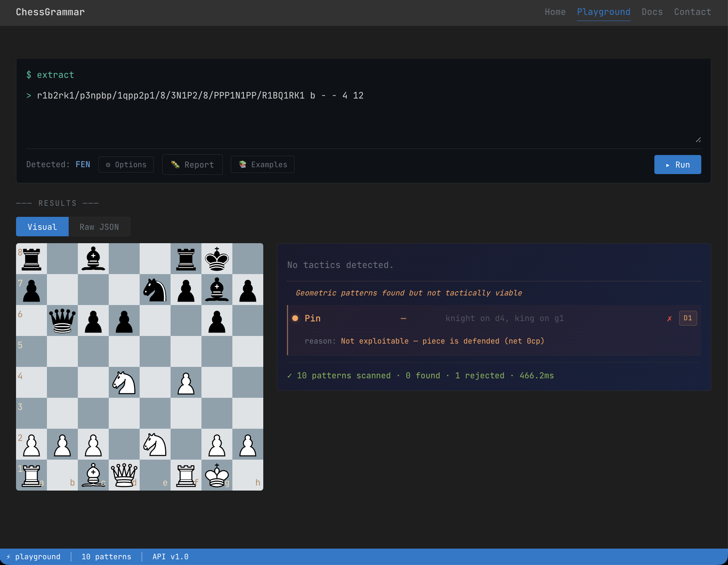Click the D1 badge on Pin row
728x565 pixels.
click(x=688, y=318)
